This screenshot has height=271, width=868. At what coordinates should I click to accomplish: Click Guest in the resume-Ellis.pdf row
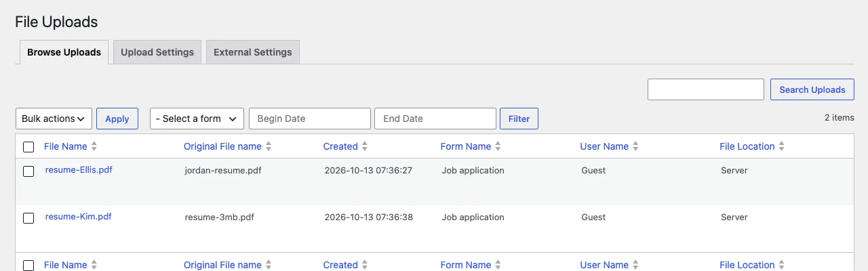tap(593, 171)
